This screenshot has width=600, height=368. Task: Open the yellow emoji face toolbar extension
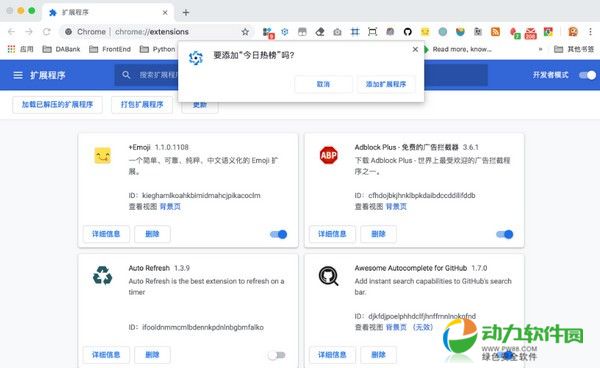[x=425, y=32]
